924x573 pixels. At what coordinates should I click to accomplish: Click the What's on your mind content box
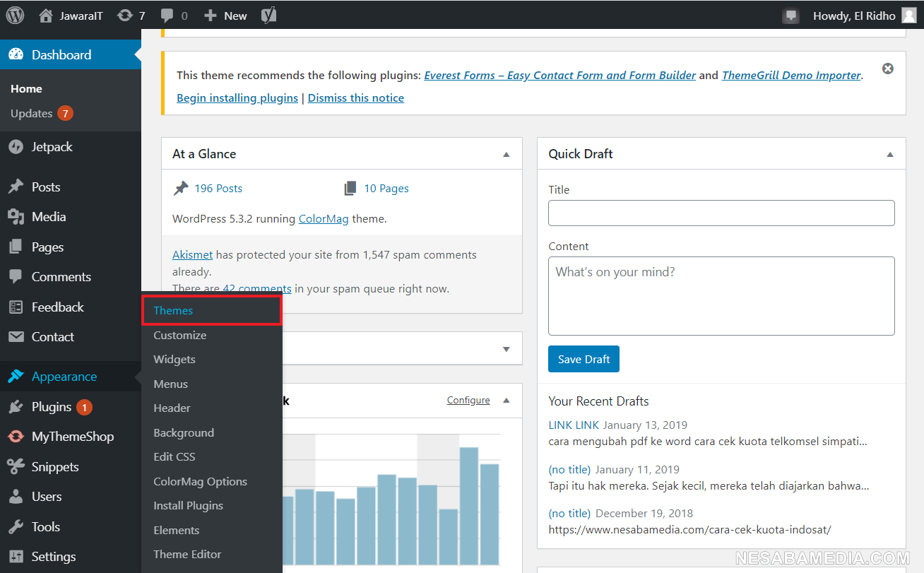721,296
